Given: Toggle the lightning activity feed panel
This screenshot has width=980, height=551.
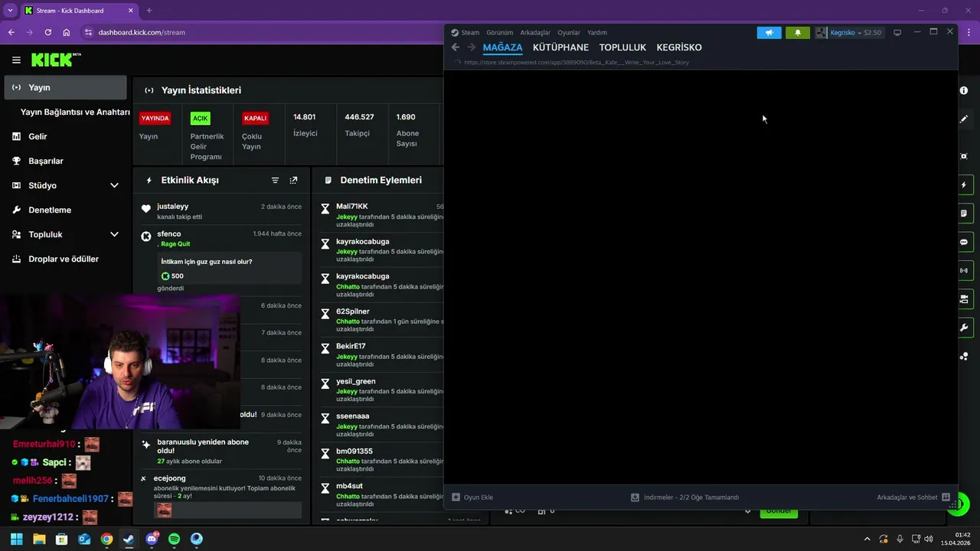Looking at the screenshot, I should coord(964,184).
